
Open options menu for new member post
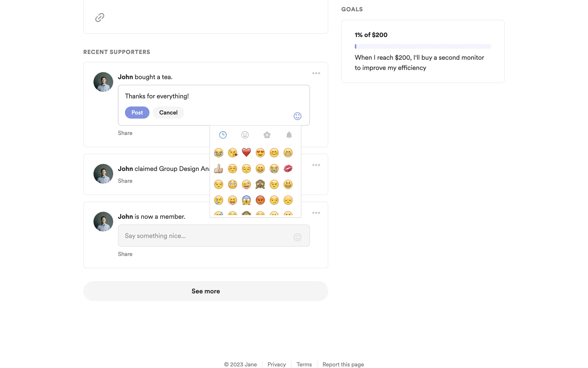pyautogui.click(x=316, y=213)
